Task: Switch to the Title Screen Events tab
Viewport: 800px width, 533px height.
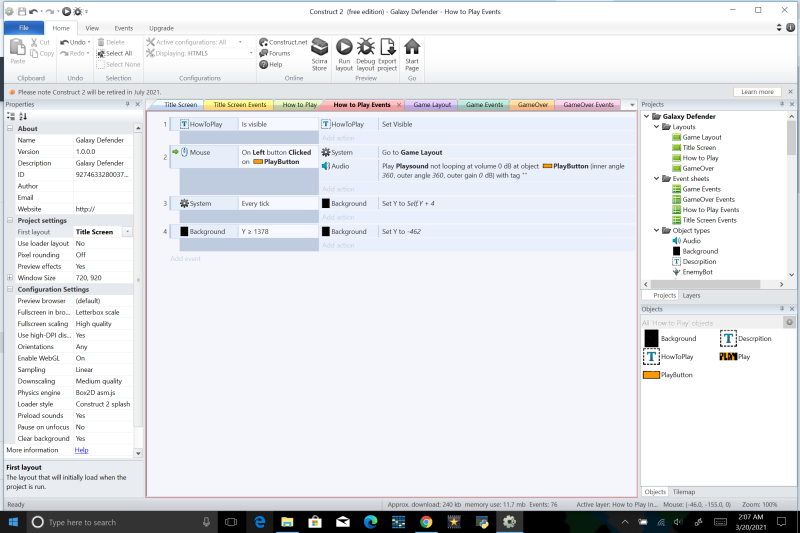Action: pyautogui.click(x=239, y=105)
